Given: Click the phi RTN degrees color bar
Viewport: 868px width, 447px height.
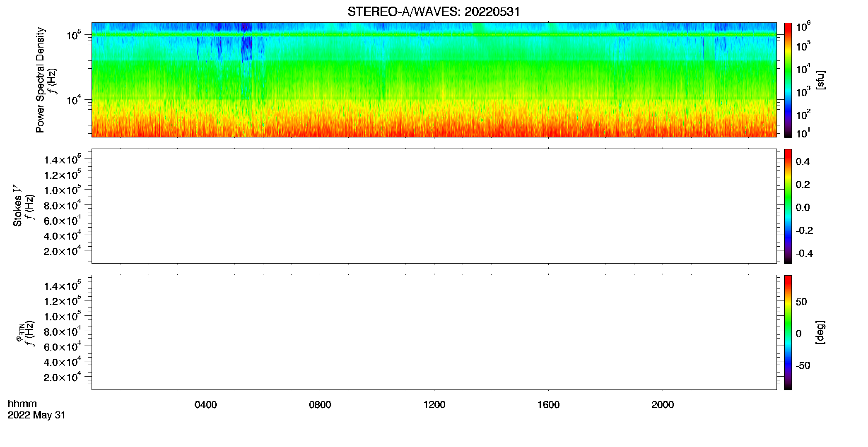Looking at the screenshot, I should (788, 332).
